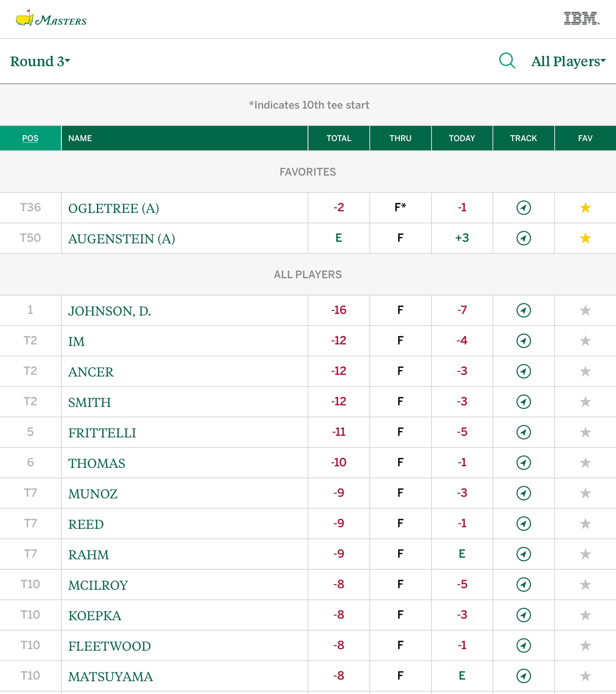Open track icon for McIlroy
Image resolution: width=616 pixels, height=694 pixels.
[x=523, y=585]
